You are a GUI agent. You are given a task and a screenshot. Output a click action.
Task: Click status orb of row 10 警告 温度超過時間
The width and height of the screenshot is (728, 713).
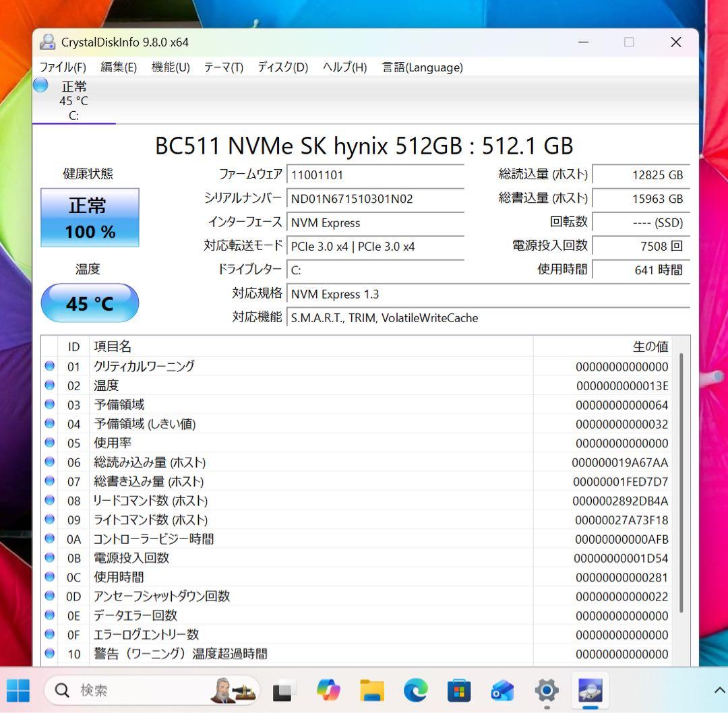50,653
